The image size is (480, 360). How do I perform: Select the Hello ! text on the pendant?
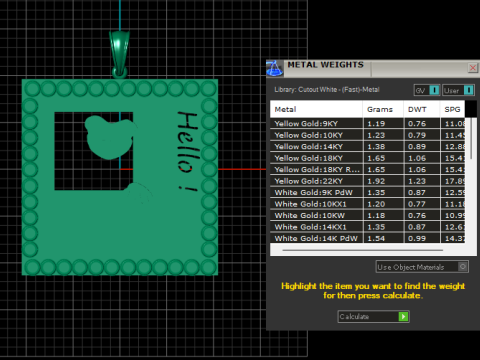pyautogui.click(x=188, y=151)
